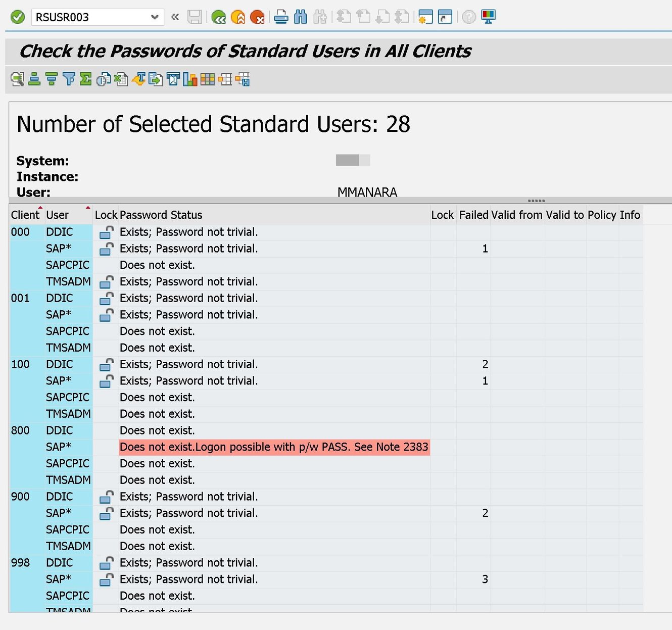Click the Sigma total icon
The width and height of the screenshot is (672, 630).
[85, 79]
